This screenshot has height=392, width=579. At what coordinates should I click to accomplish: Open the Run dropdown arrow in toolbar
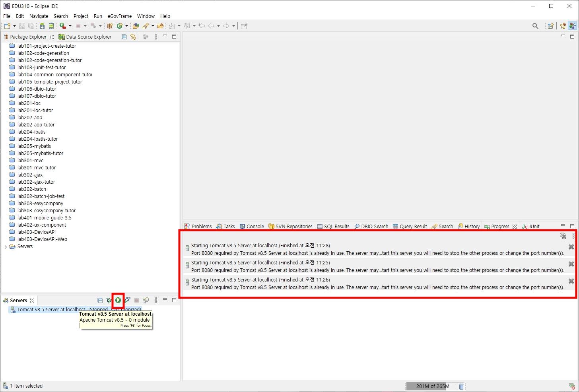[x=70, y=26]
